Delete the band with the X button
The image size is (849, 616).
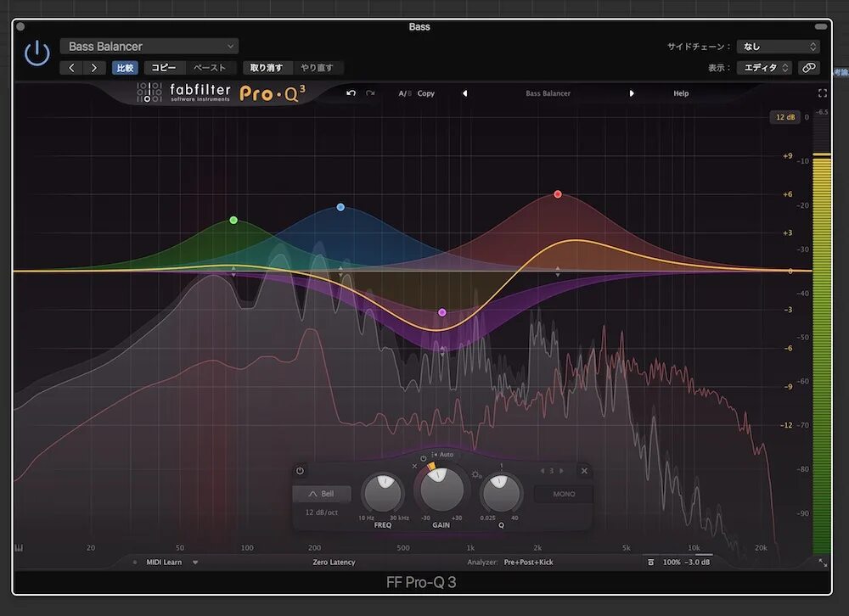(x=584, y=471)
